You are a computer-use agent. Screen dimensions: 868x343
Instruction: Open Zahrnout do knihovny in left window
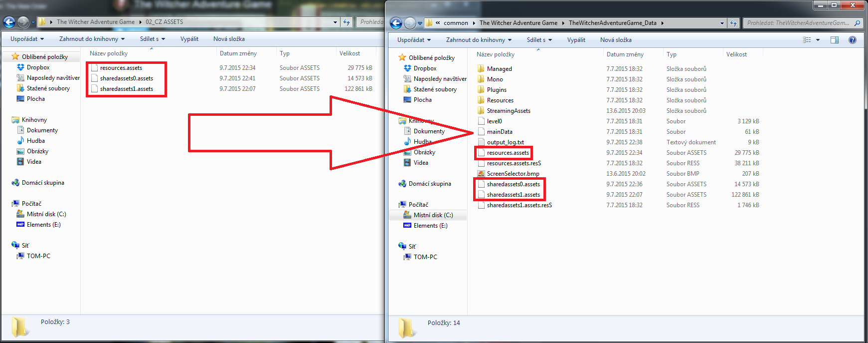pyautogui.click(x=92, y=39)
